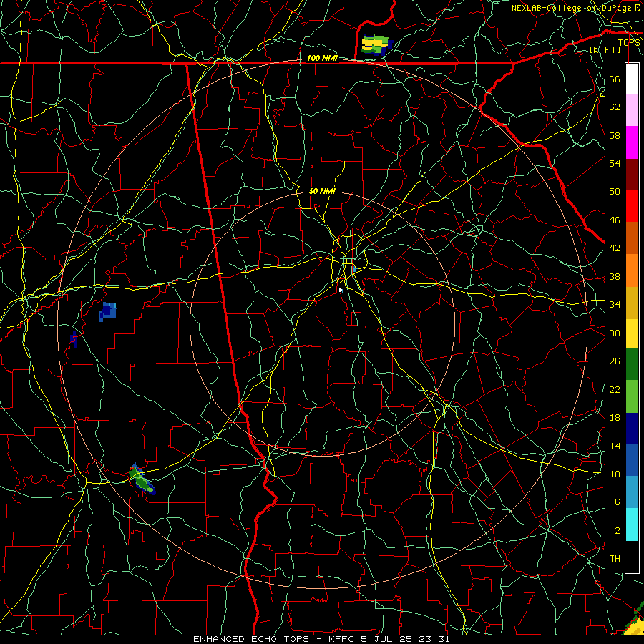Image resolution: width=644 pixels, height=644 pixels.
Task: Click the 'KFFC' station identifier
Action: pos(343,639)
